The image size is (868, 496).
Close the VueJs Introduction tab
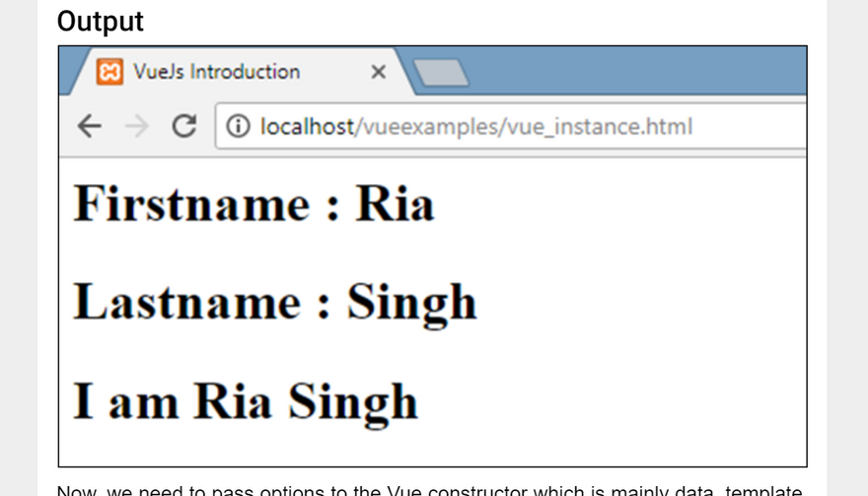coord(378,72)
